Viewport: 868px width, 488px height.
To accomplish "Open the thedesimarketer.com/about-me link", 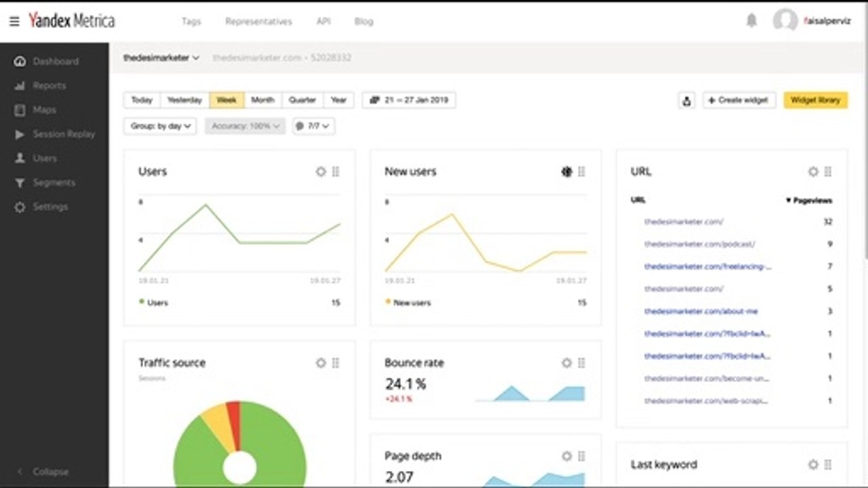I will click(x=701, y=311).
